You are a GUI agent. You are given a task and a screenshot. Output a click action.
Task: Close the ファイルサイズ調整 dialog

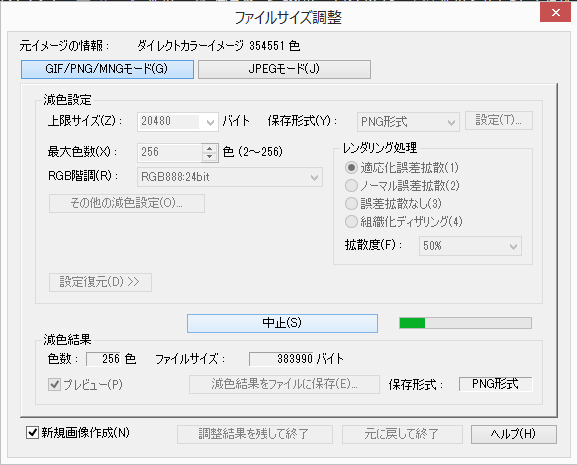click(x=556, y=13)
